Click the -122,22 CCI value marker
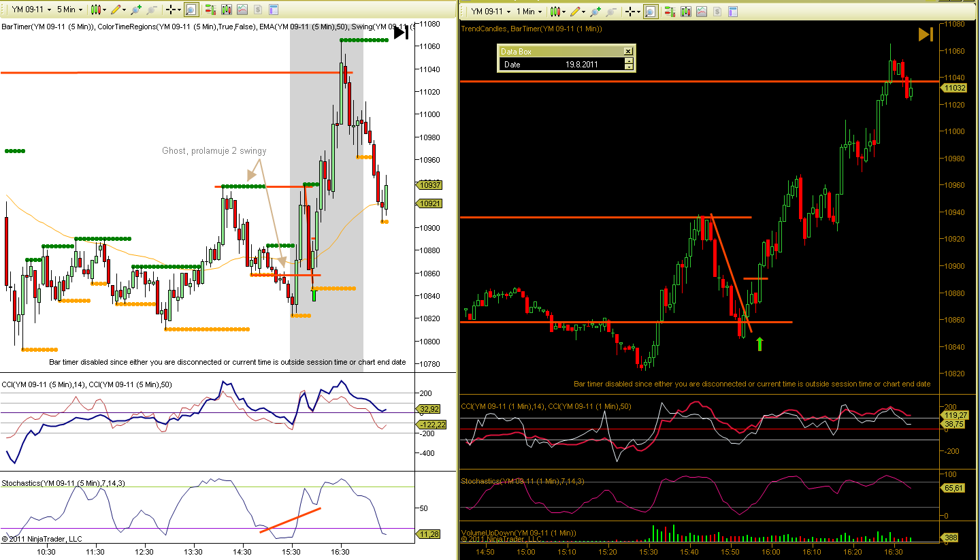The height and width of the screenshot is (560, 980). click(x=431, y=424)
